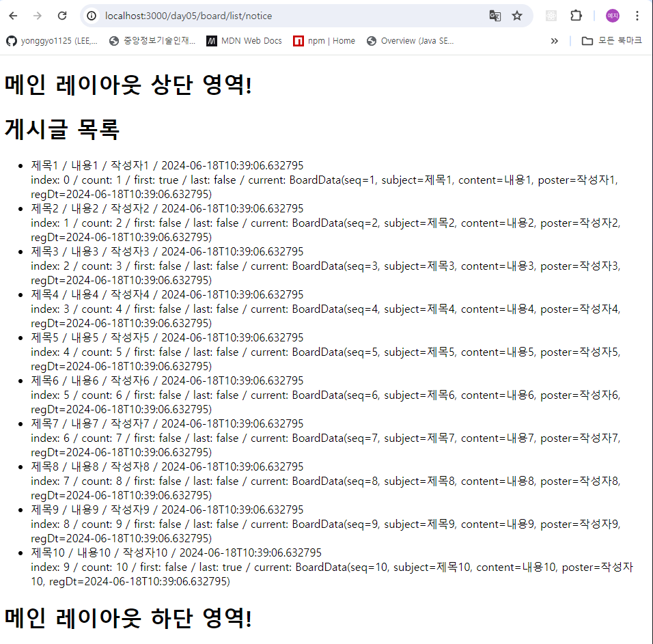Viewport: 653px width, 644px height.
Task: Click the heading 메인 레이아웃 상단 영역!
Action: (128, 85)
